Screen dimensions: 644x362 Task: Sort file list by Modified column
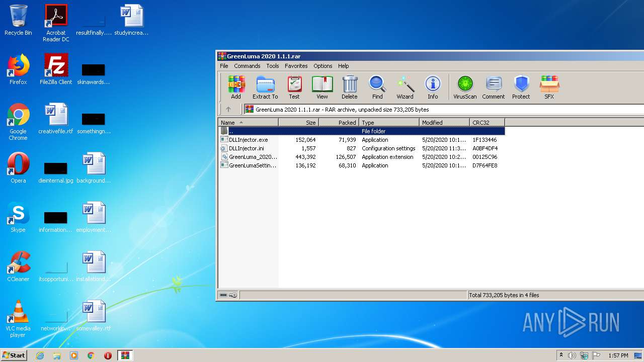coord(445,122)
